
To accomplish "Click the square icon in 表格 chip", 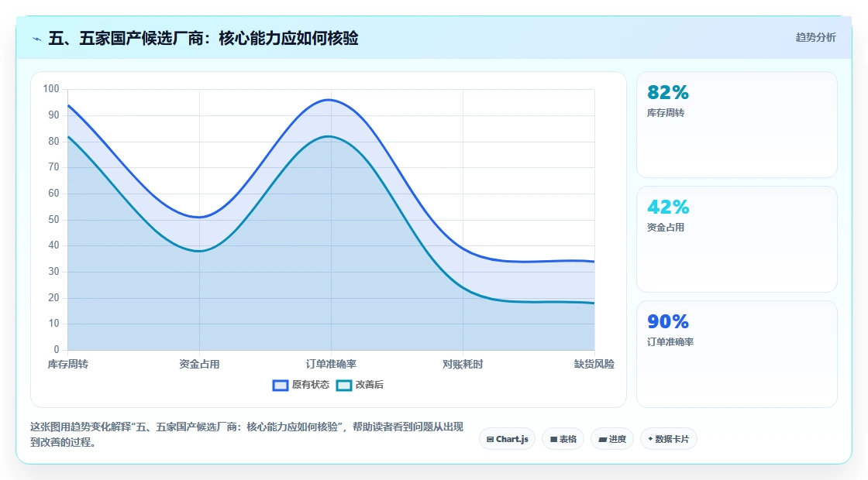I will click(x=553, y=440).
